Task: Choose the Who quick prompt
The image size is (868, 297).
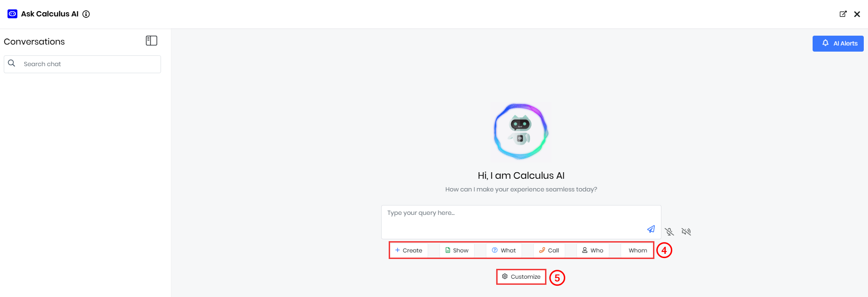Action: tap(593, 251)
